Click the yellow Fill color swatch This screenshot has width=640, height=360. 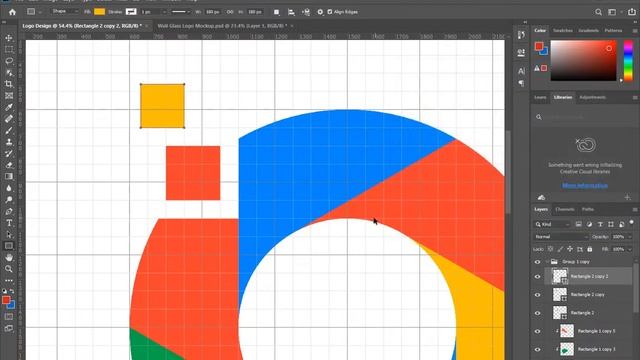click(x=99, y=12)
